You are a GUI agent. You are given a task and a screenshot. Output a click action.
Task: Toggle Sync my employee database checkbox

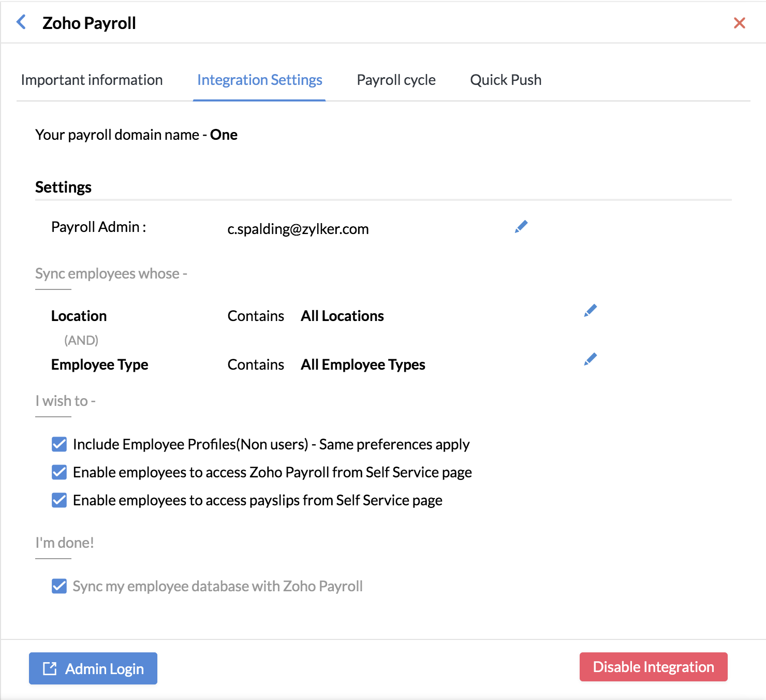[59, 586]
